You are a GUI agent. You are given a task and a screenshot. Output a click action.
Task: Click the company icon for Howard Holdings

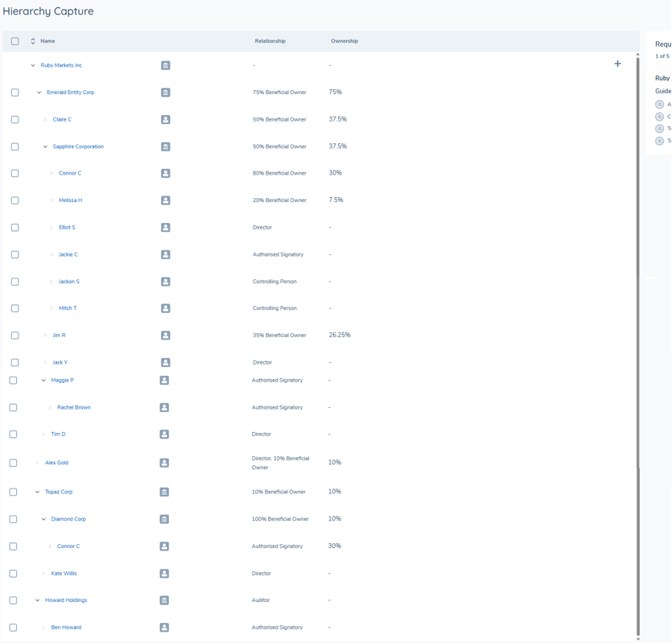pos(164,600)
